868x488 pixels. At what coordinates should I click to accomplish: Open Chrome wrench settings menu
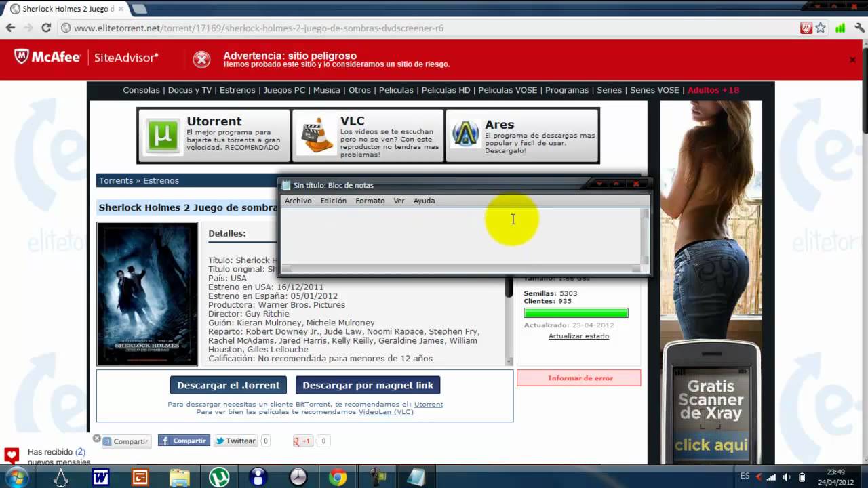tap(859, 28)
